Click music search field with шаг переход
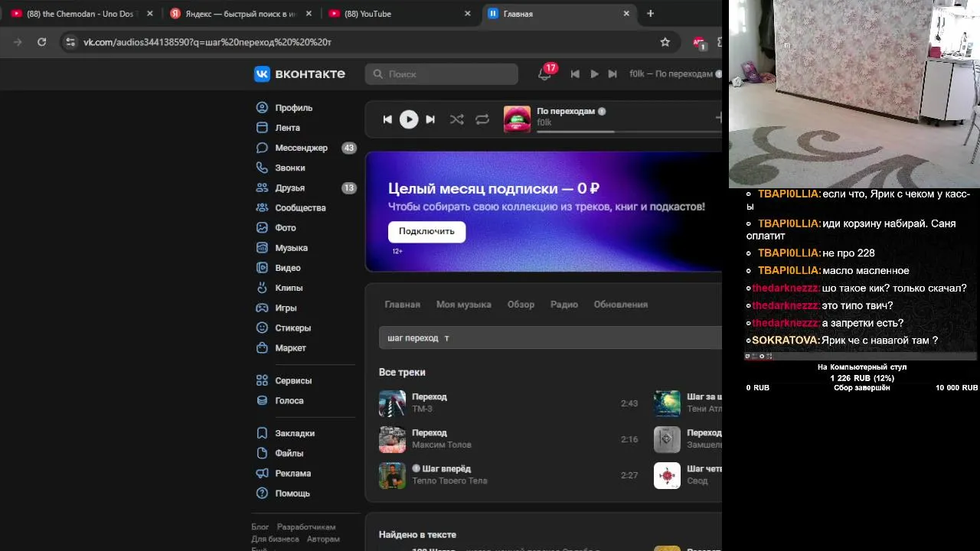980x551 pixels. pos(550,337)
